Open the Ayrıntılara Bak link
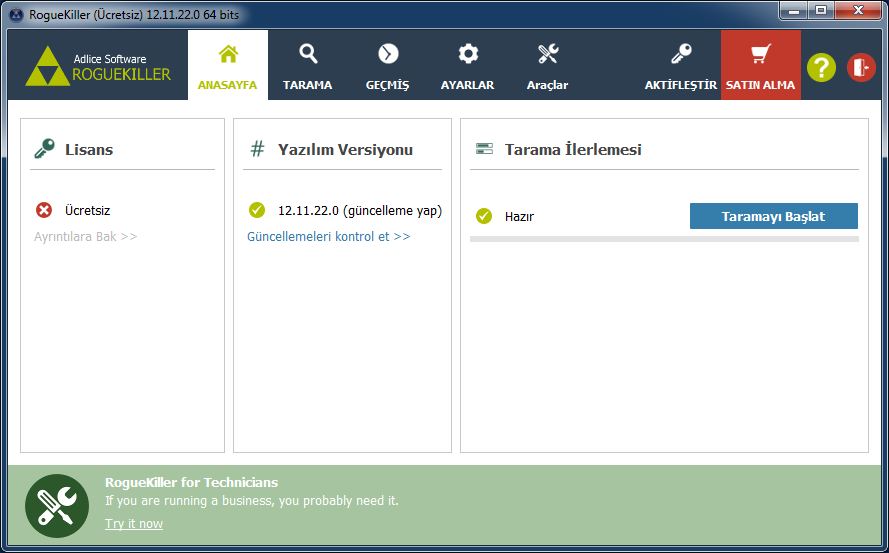The width and height of the screenshot is (889, 553). 86,237
